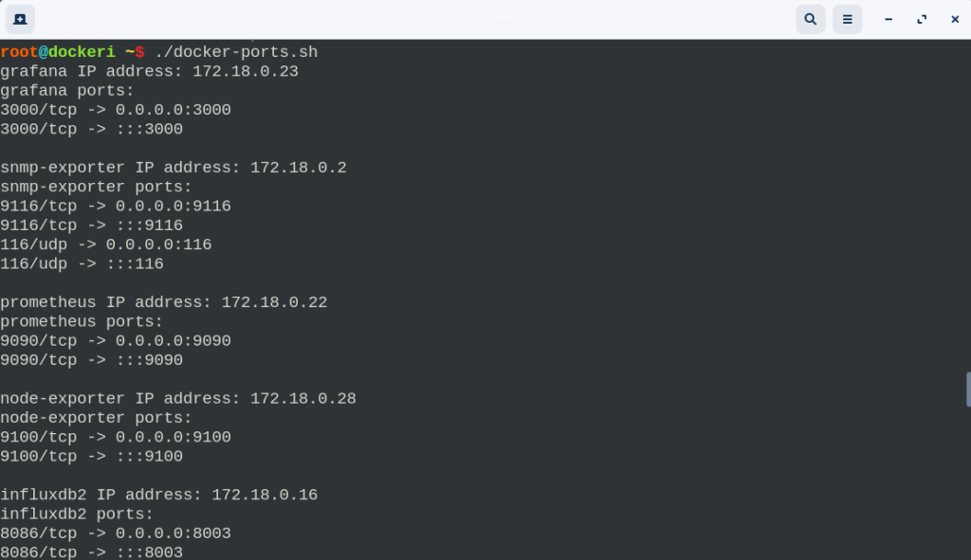Click the 8086/tcp -> 0.0.0.0:8003 line
The height and width of the screenshot is (560, 971).
click(115, 533)
